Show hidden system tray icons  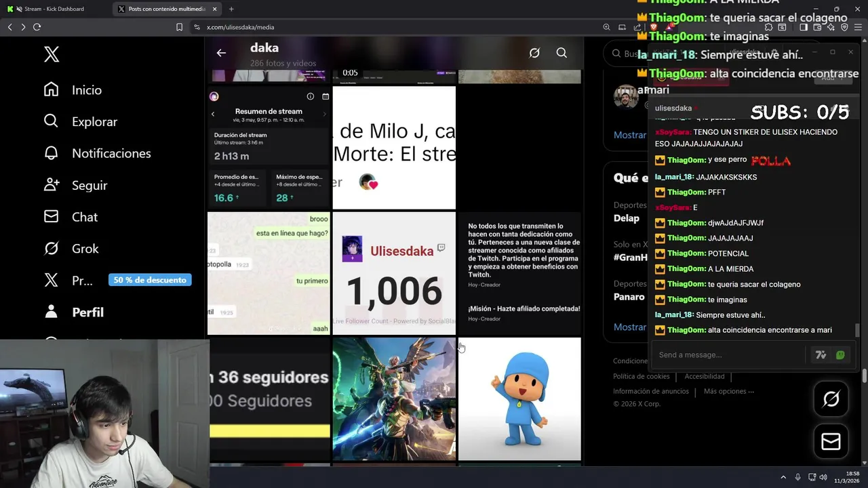[783, 477]
